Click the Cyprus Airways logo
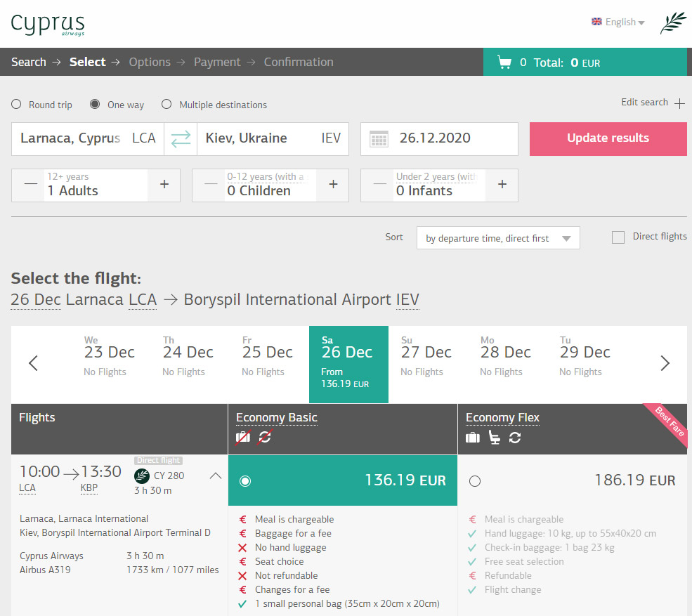Image resolution: width=692 pixels, height=616 pixels. 48,25
